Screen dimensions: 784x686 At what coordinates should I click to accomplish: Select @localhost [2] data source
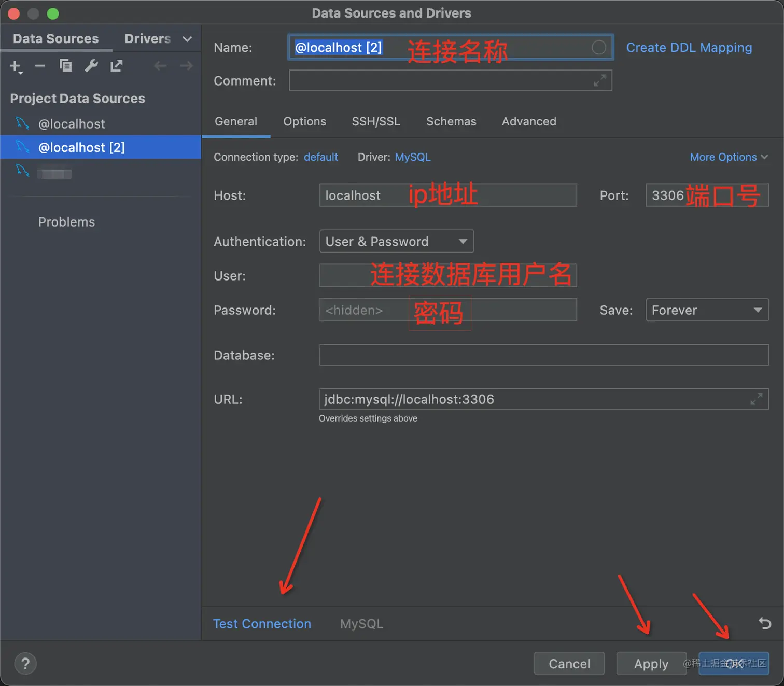pyautogui.click(x=101, y=147)
